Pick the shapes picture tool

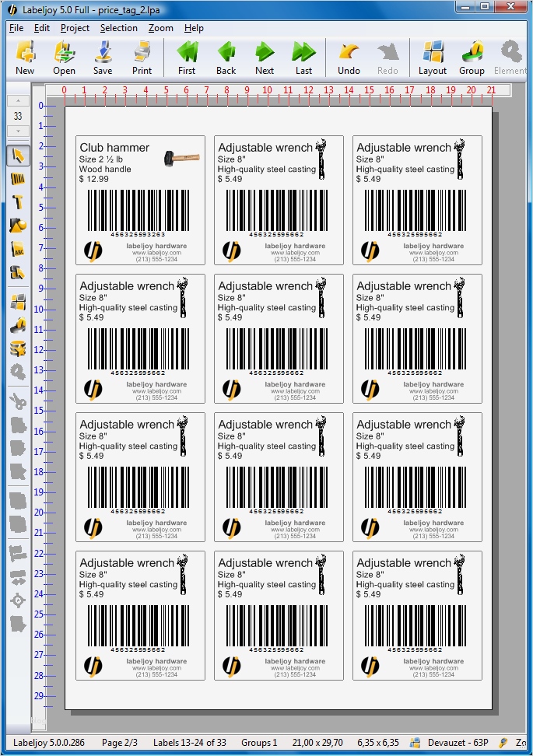click(x=19, y=226)
